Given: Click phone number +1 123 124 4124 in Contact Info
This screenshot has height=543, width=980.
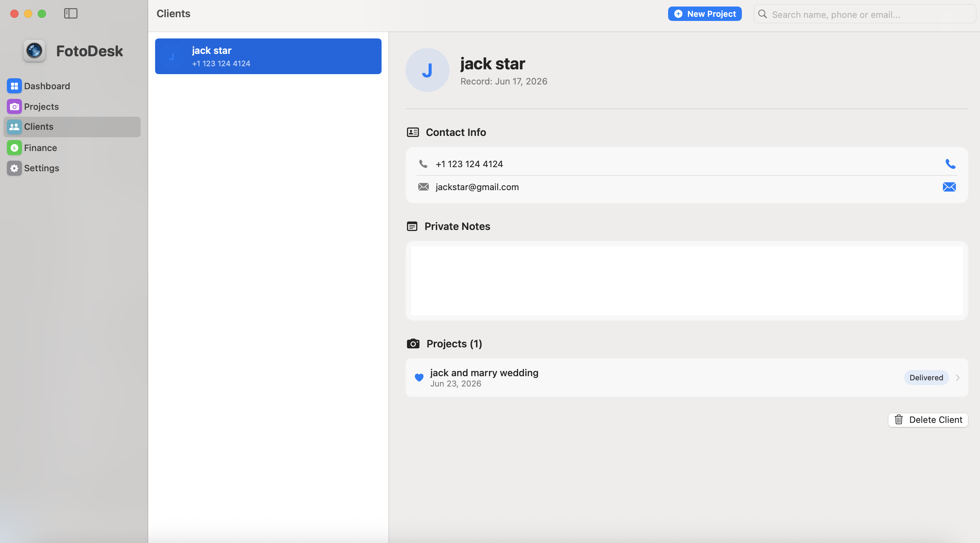Looking at the screenshot, I should coord(469,164).
